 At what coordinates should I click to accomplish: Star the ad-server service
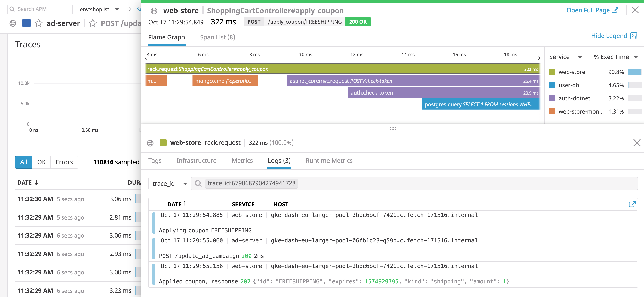coord(39,23)
